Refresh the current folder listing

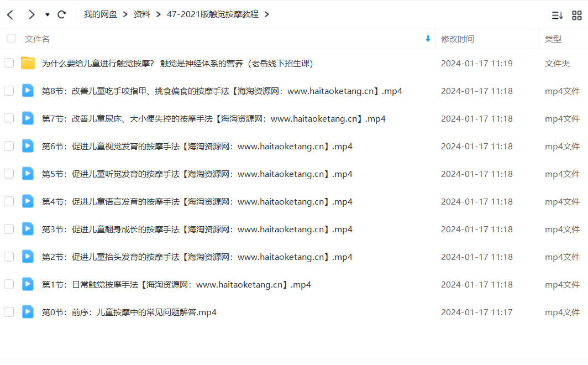tap(61, 14)
